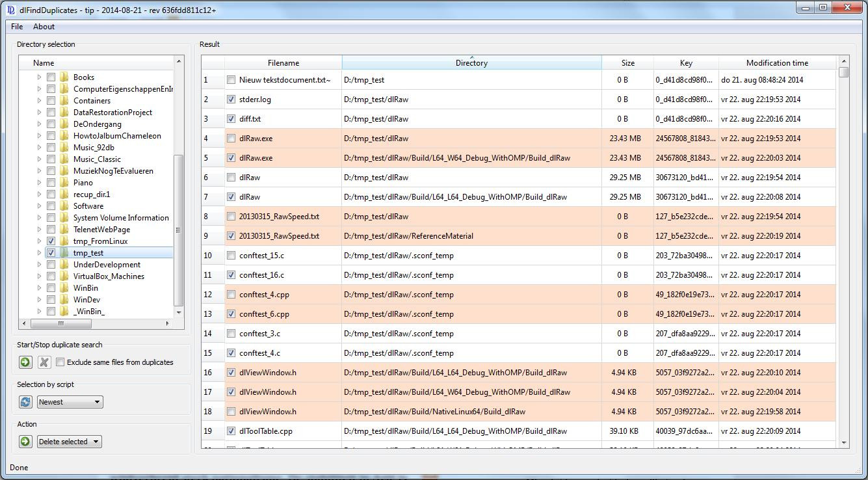Screen dimensions: 868x480
Task: Select the ComputerEigenschappenEn folder
Action: click(123, 89)
